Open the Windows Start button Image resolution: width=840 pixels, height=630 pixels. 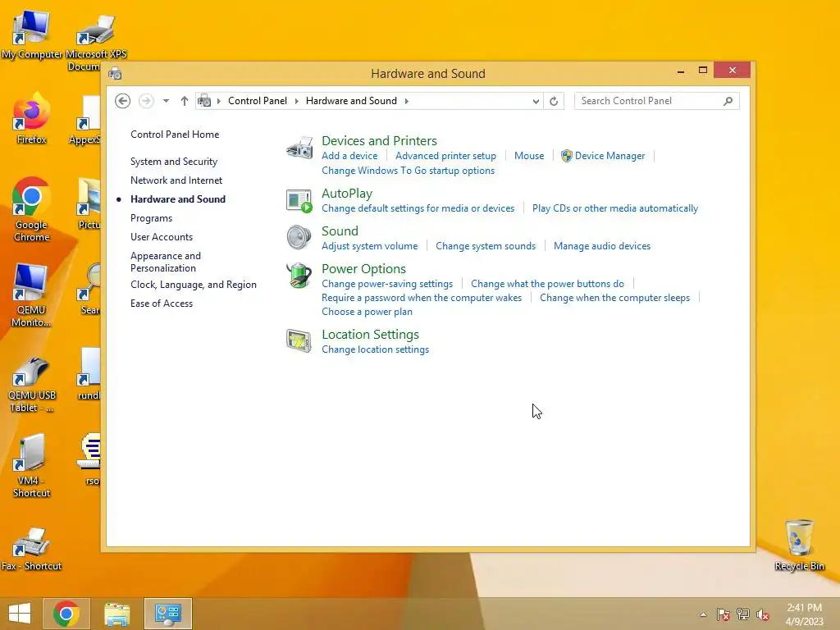pyautogui.click(x=20, y=614)
